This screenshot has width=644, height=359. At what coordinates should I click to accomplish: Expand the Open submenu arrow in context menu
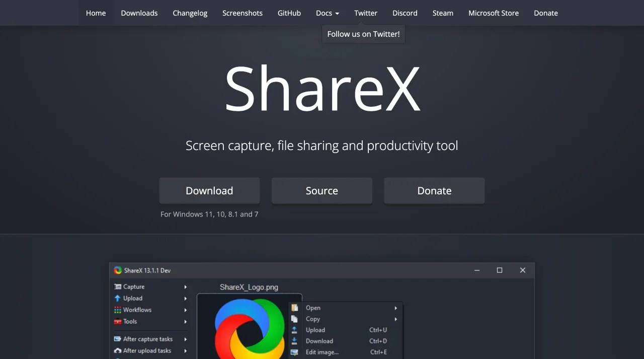point(395,308)
